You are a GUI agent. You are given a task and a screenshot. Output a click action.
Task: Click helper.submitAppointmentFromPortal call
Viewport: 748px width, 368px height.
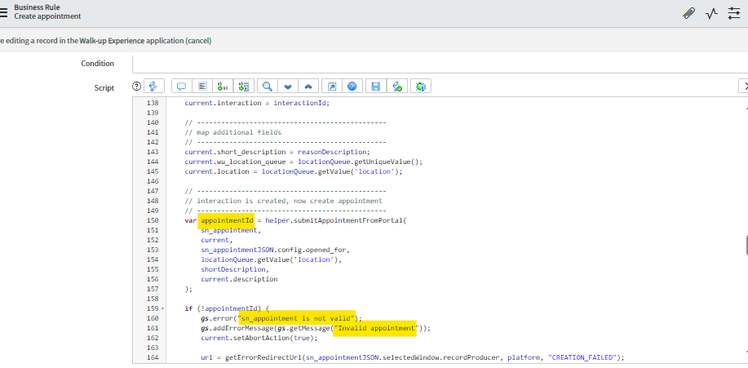pos(335,221)
